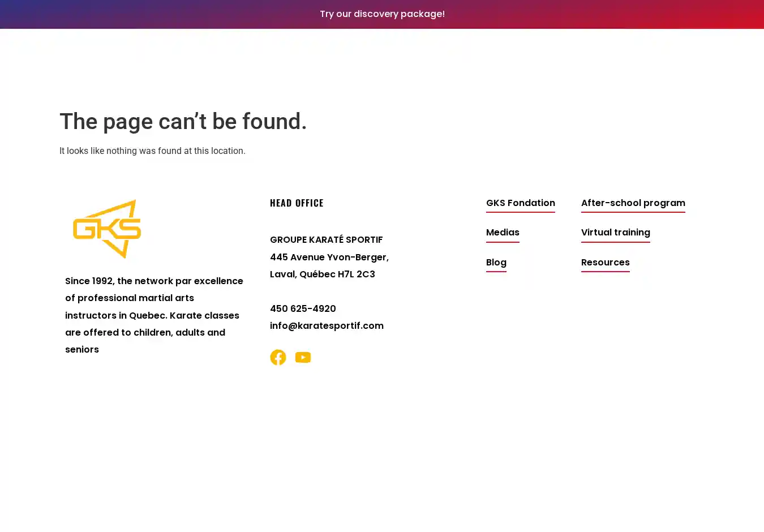Click the red gradient top banner bar
Screen dimensions: 764x532
pyautogui.click(x=623, y=14)
